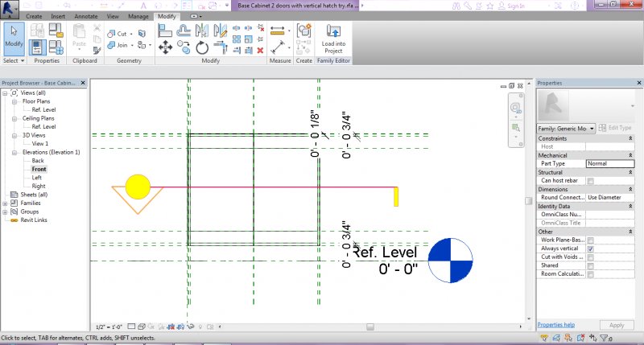Click the Join Geometry tool
This screenshot has width=644, height=345.
click(x=118, y=45)
